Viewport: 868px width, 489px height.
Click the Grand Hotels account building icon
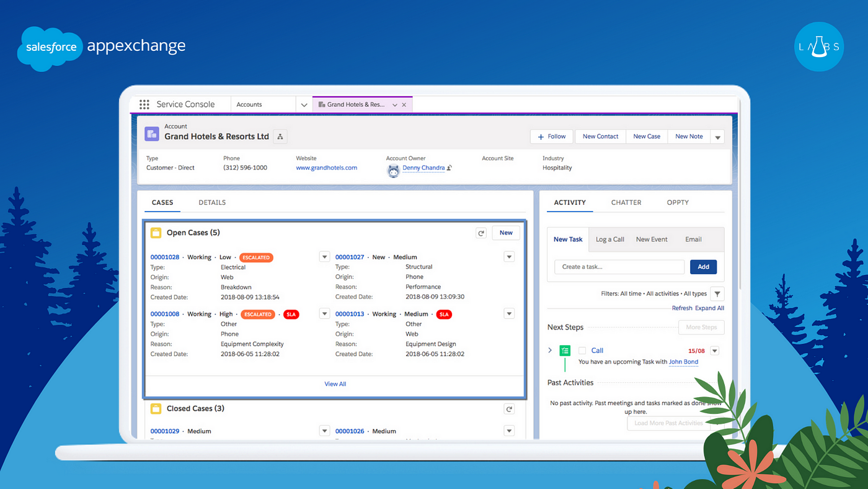click(x=152, y=134)
